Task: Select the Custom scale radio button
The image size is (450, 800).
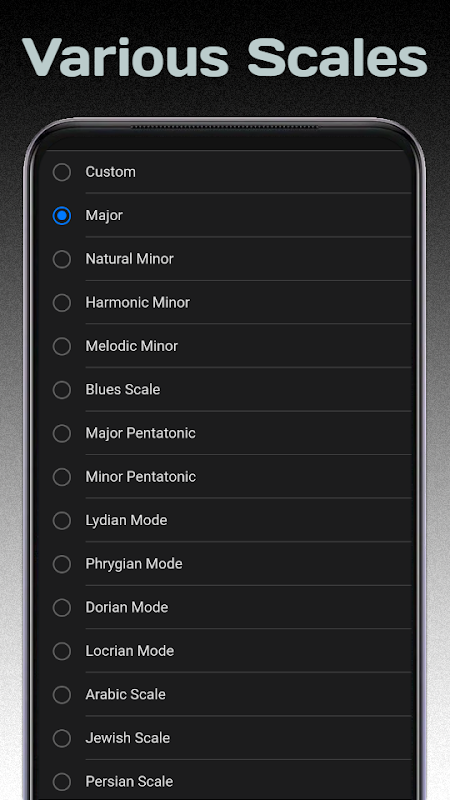Action: pyautogui.click(x=62, y=172)
